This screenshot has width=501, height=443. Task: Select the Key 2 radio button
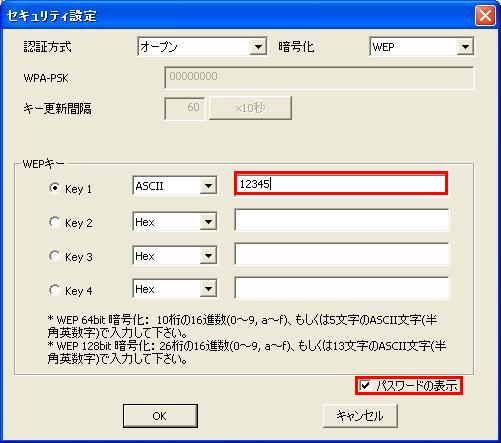[x=55, y=222]
